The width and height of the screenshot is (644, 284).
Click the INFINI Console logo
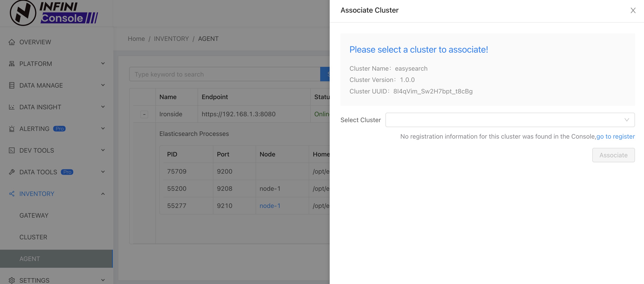pos(54,13)
